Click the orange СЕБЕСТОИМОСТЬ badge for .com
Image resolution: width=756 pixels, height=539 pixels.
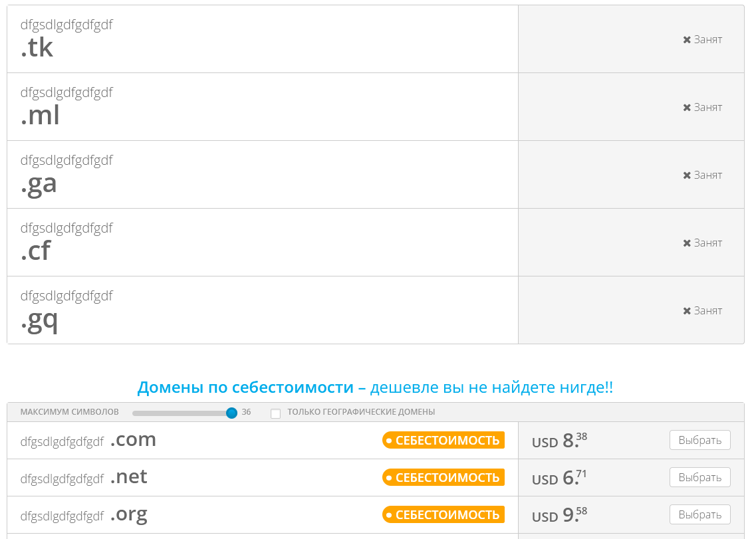tap(443, 440)
